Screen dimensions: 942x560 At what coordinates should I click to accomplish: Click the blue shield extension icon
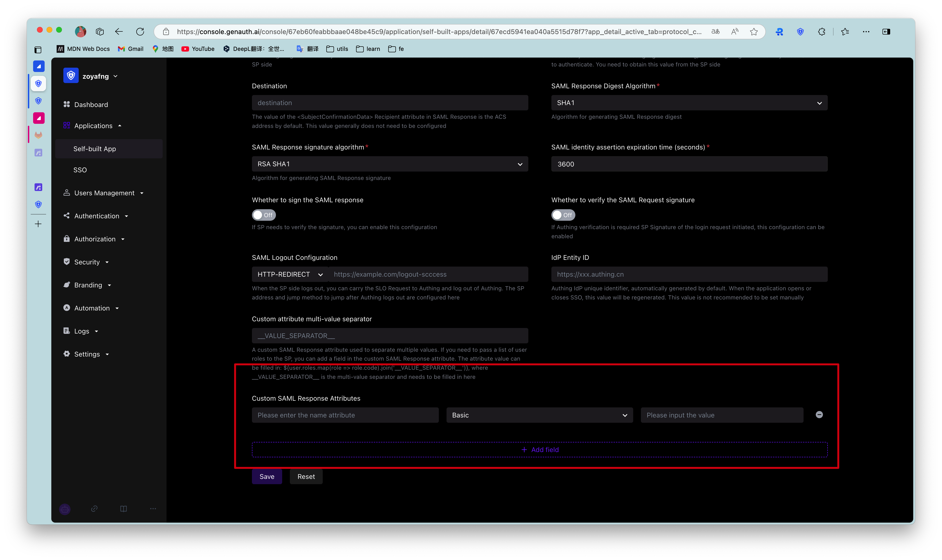800,32
